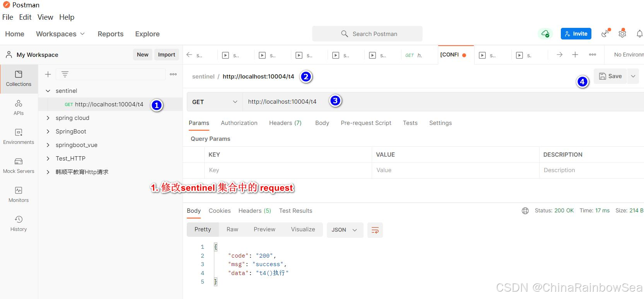Switch to the Tests tab
Image resolution: width=644 pixels, height=299 pixels.
[410, 123]
